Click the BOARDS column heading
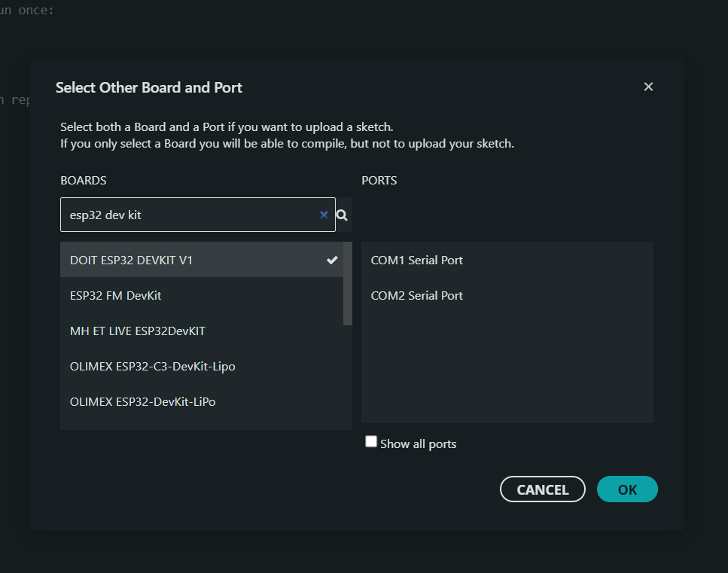The width and height of the screenshot is (728, 573). [84, 181]
